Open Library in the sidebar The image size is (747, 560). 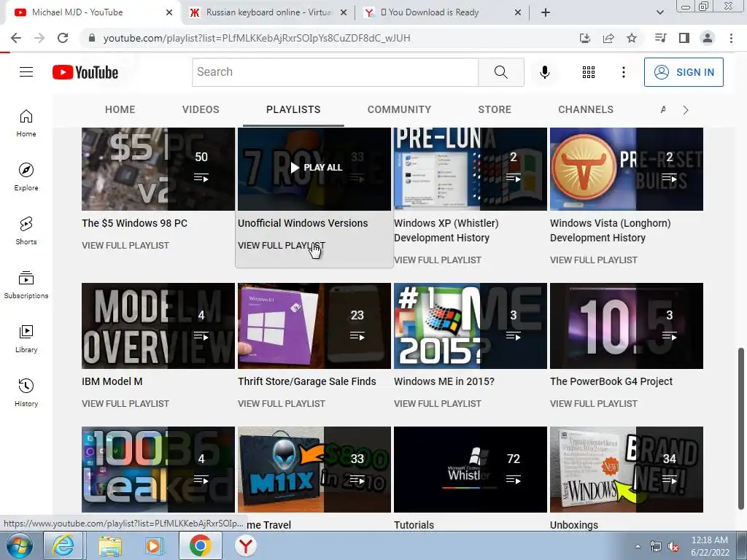tap(26, 338)
